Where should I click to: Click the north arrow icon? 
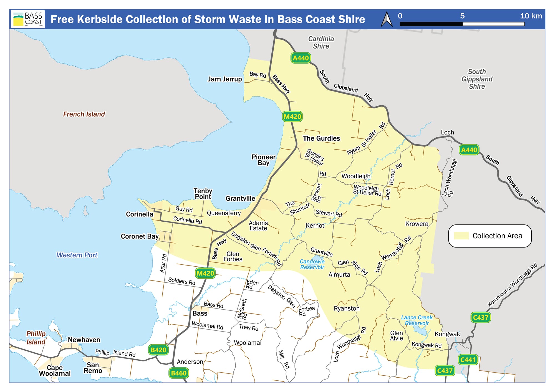pos(387,19)
